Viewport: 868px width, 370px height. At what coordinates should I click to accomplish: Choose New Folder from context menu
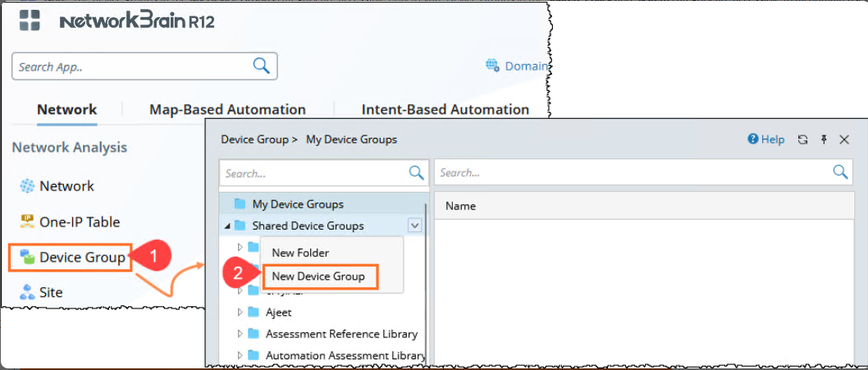[x=300, y=253]
